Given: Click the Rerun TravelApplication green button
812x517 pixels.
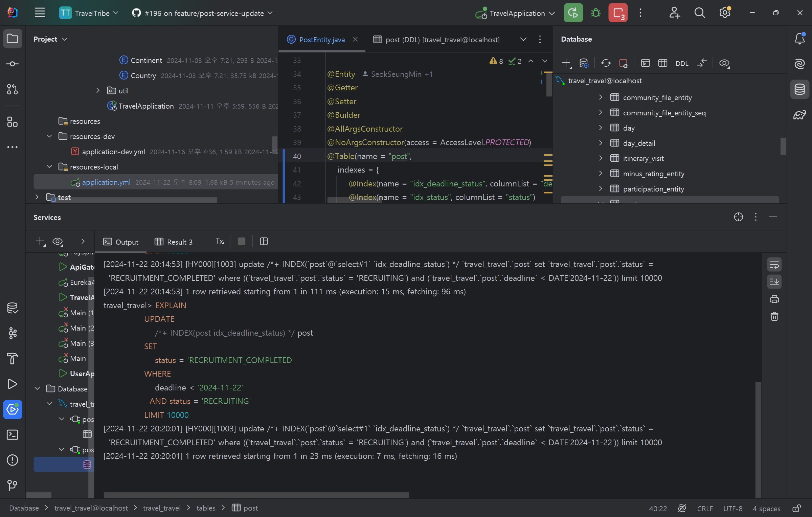Looking at the screenshot, I should [573, 13].
